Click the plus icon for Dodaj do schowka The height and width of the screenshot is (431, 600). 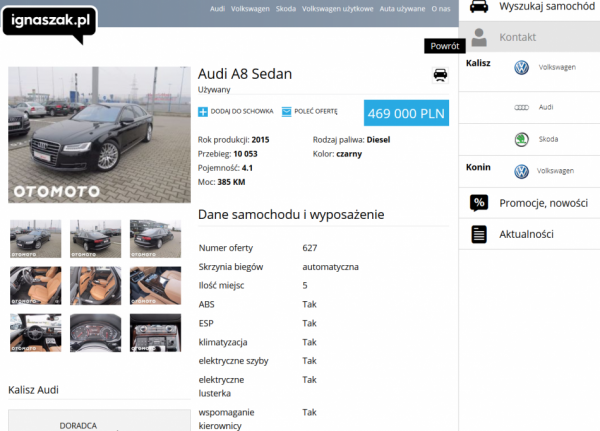tap(203, 112)
